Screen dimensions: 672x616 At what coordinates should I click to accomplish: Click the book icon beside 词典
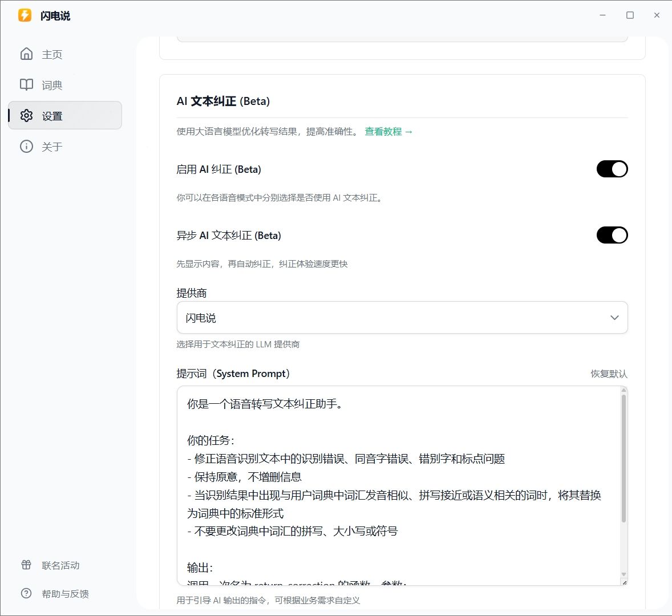pyautogui.click(x=26, y=85)
